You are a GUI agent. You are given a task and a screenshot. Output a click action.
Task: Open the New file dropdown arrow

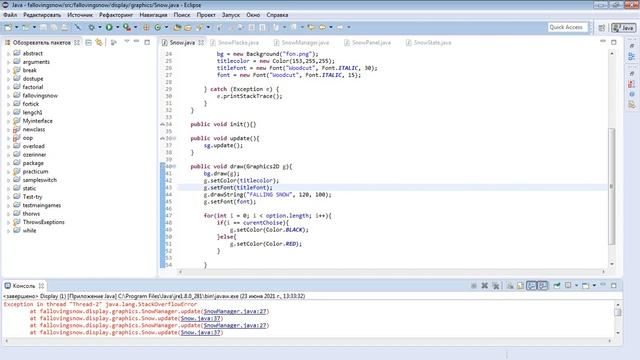pyautogui.click(x=16, y=27)
